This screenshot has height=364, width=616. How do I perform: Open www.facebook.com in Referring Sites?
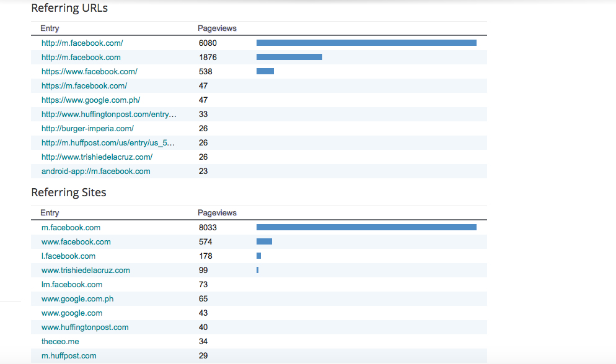[x=76, y=241]
